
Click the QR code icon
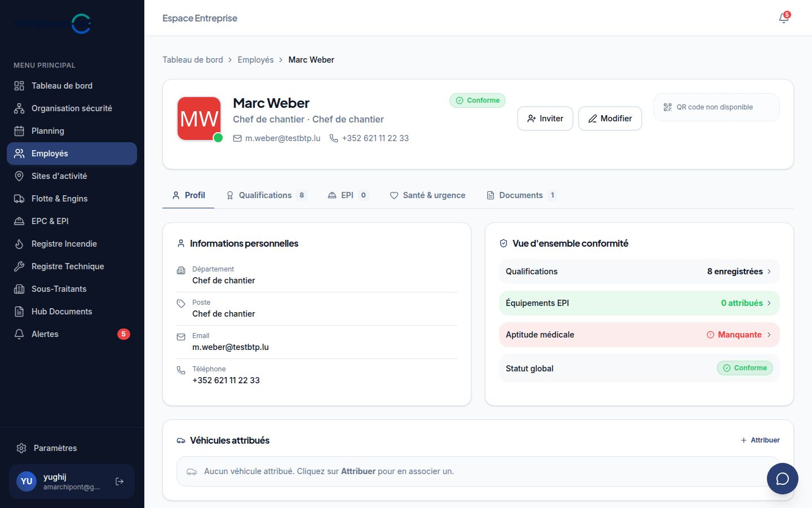668,107
